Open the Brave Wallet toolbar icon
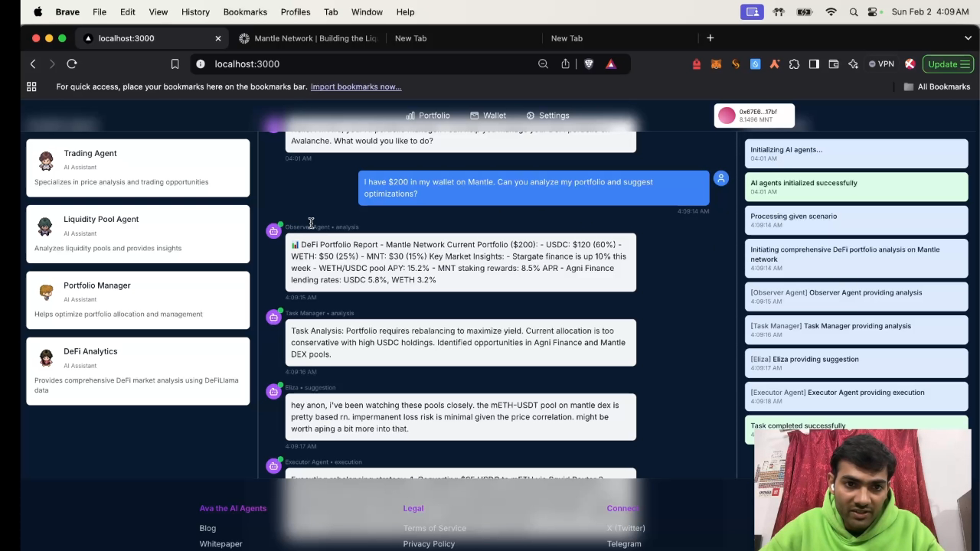Image resolution: width=980 pixels, height=551 pixels. (834, 64)
